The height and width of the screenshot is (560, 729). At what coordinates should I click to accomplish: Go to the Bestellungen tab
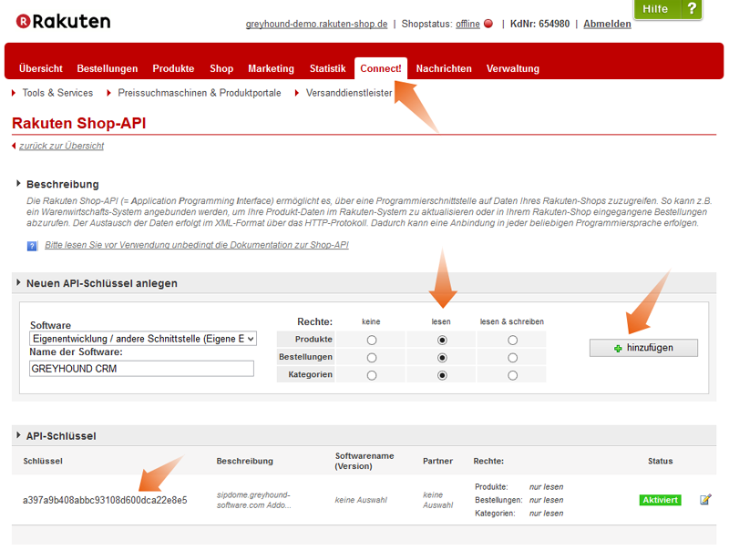click(x=108, y=68)
